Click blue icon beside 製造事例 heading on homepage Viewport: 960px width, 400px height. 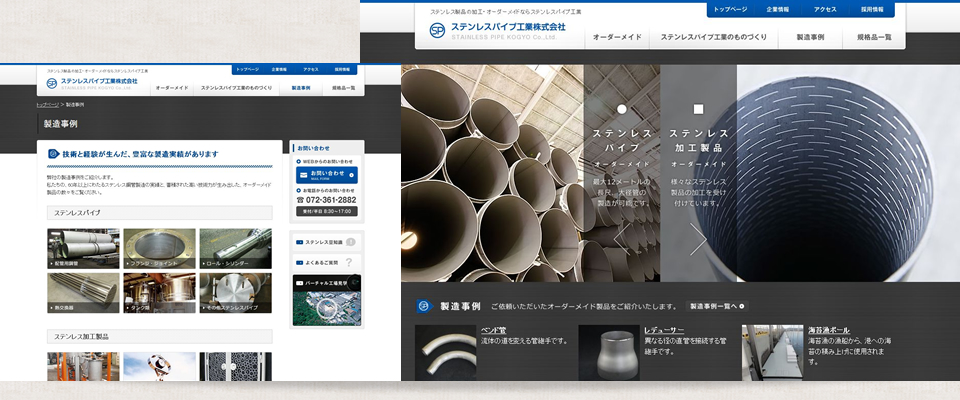425,306
